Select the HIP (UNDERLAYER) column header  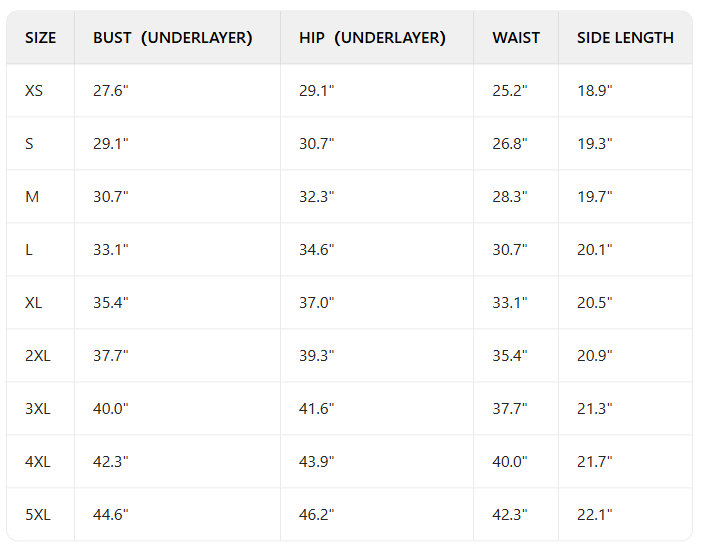[372, 38]
